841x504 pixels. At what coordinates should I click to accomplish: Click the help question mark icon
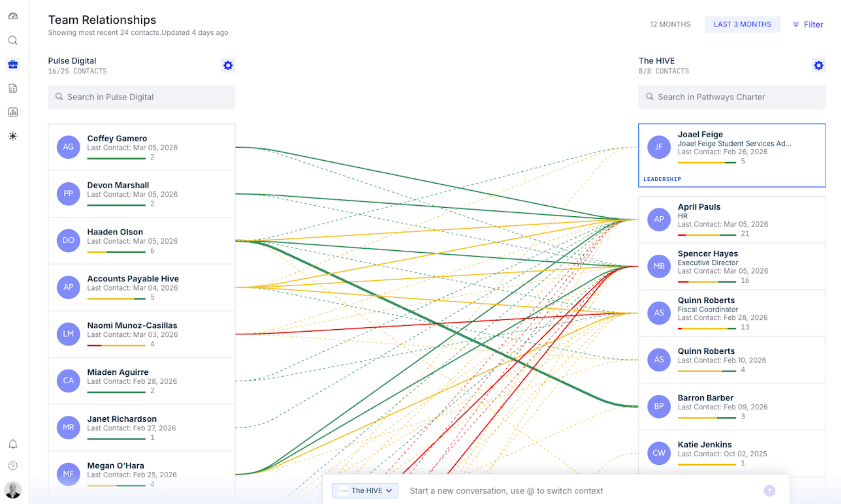tap(13, 466)
